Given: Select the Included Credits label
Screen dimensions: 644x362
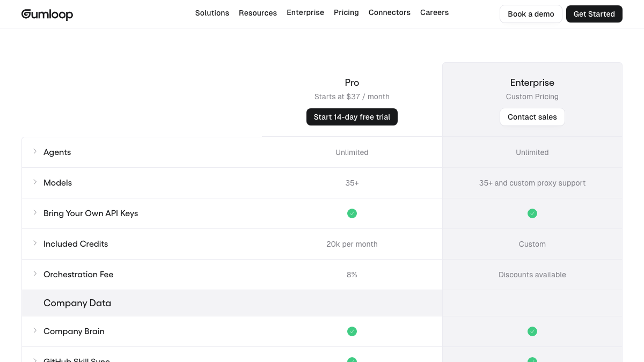Looking at the screenshot, I should (x=76, y=244).
